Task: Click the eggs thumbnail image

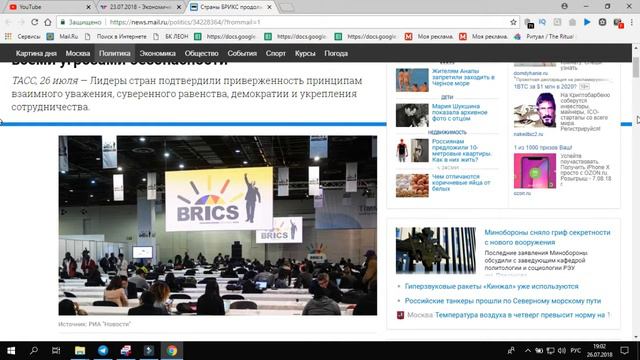Action: (412, 186)
